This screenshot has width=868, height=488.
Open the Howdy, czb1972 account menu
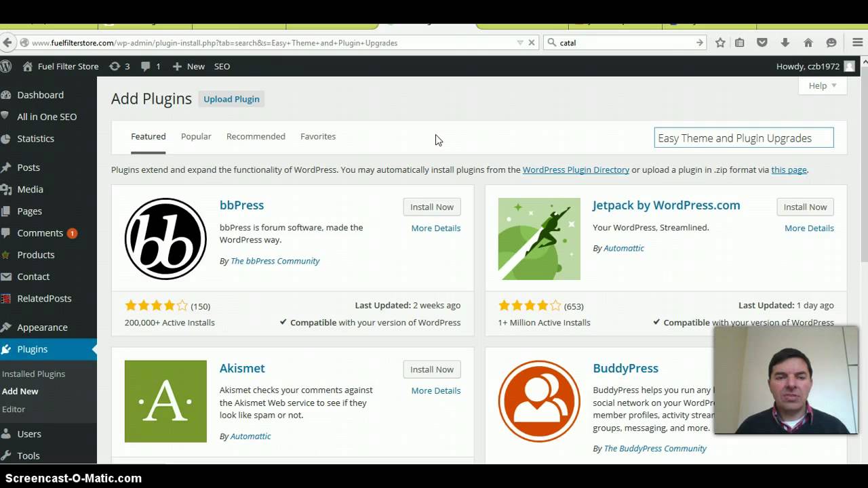click(816, 66)
